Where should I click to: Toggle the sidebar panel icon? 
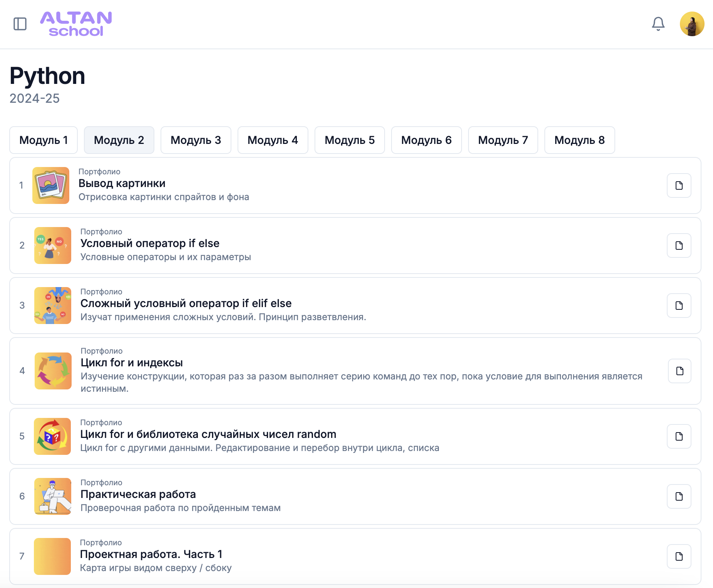coord(20,24)
